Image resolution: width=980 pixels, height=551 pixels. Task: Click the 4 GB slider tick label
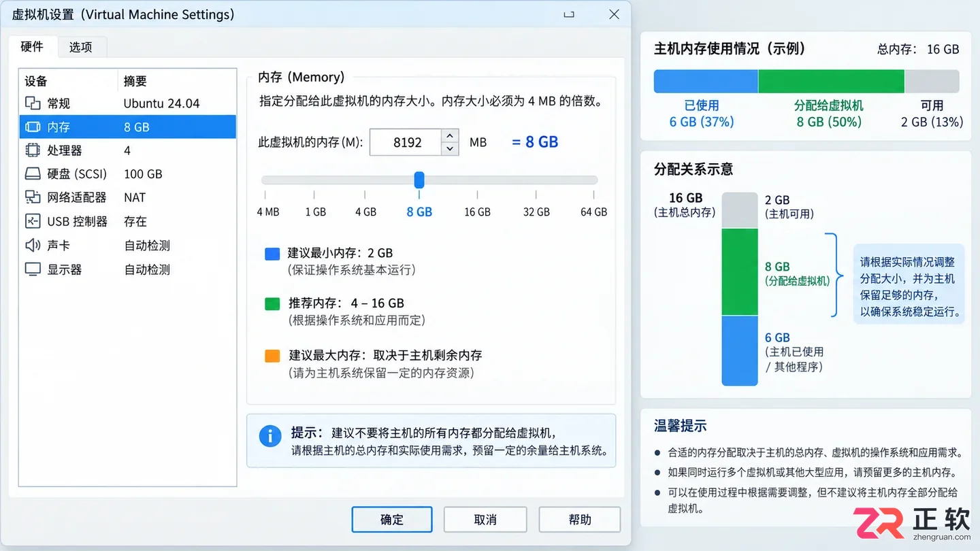365,212
